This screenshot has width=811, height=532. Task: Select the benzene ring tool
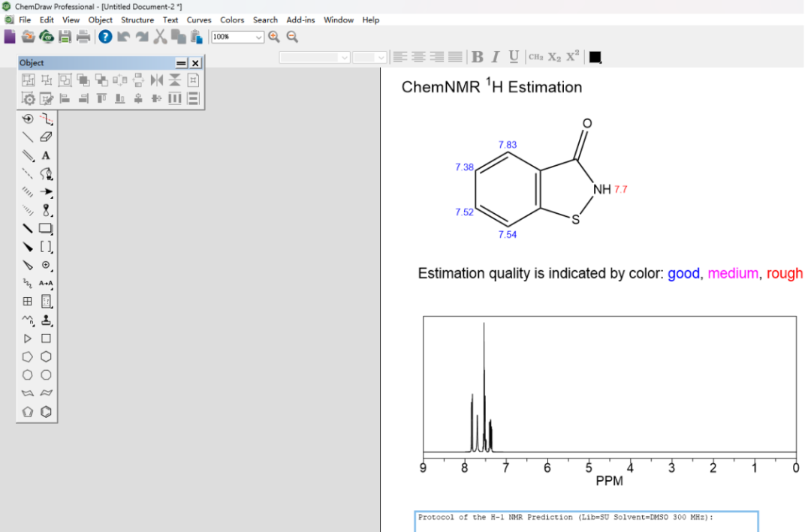[46, 411]
